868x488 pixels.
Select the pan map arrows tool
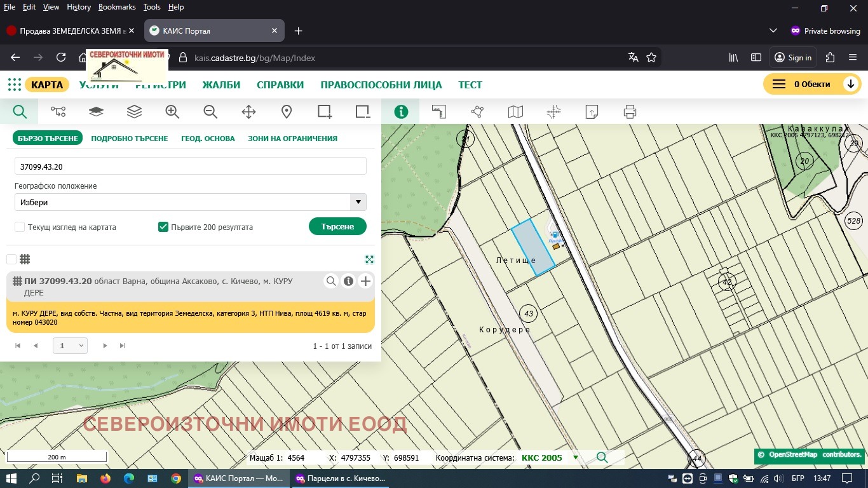pyautogui.click(x=248, y=112)
